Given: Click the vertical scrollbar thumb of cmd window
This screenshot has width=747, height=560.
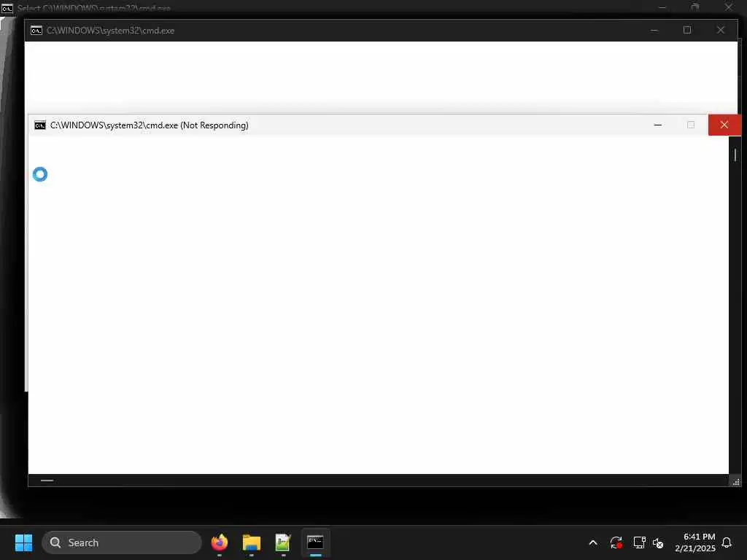Looking at the screenshot, I should pos(735,155).
